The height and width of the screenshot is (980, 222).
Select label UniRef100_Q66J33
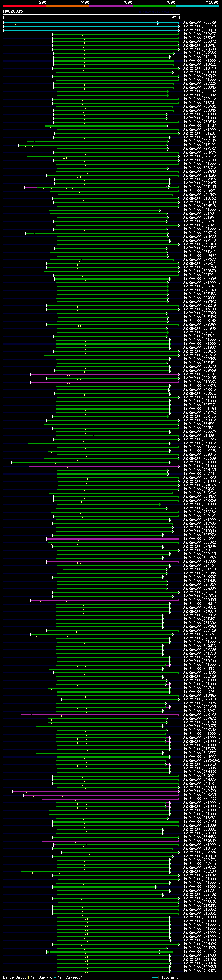(199, 160)
